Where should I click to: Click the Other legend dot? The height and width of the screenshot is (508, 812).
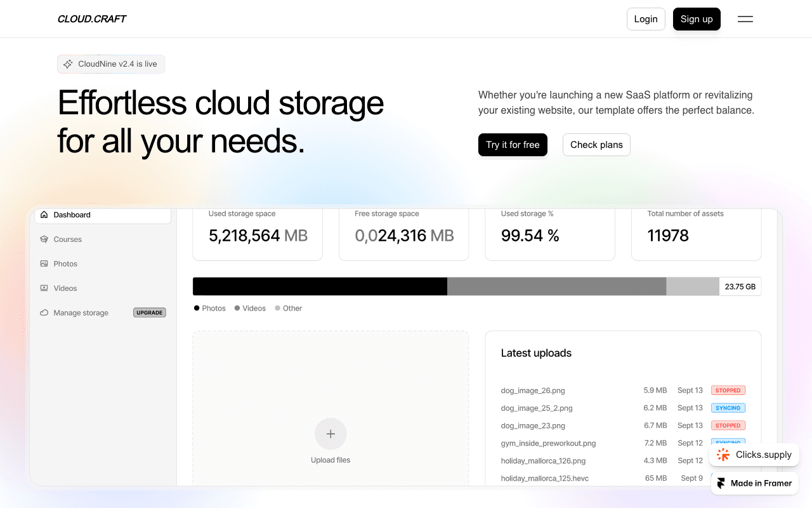pos(277,308)
